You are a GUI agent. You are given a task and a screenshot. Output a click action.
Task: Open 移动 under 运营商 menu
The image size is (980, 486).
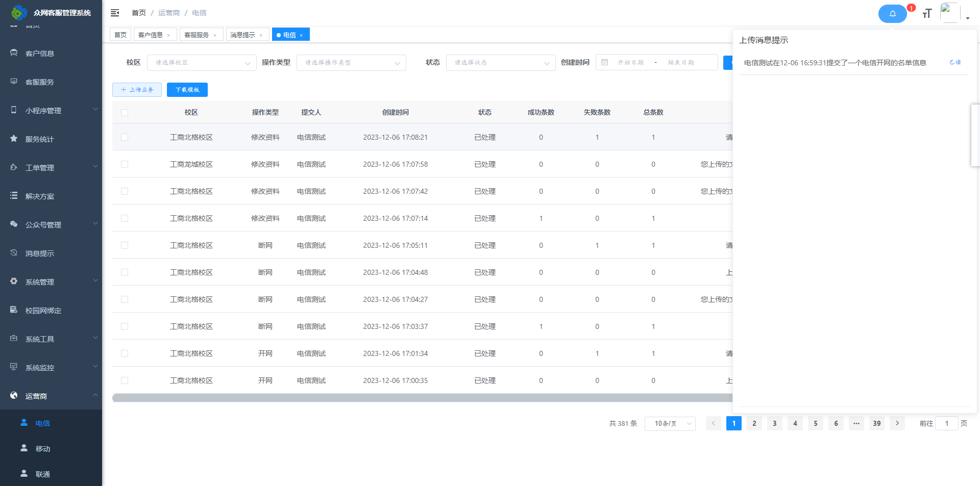(43, 449)
